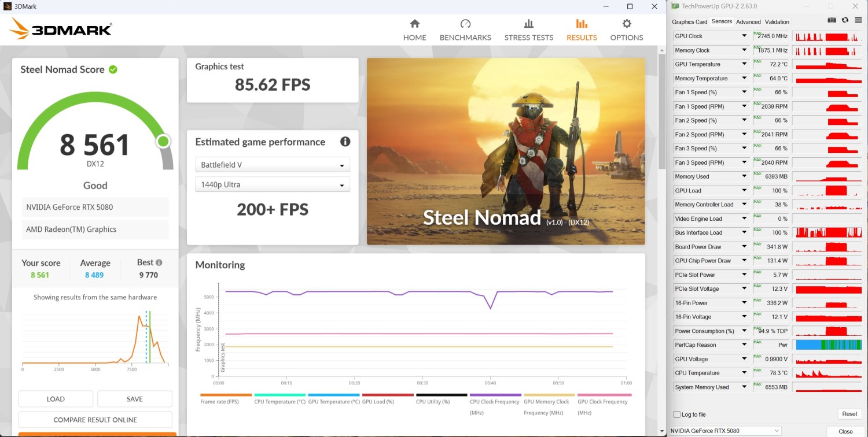868x437 pixels.
Task: Open the GPU-Z Advanced tab
Action: tap(748, 22)
